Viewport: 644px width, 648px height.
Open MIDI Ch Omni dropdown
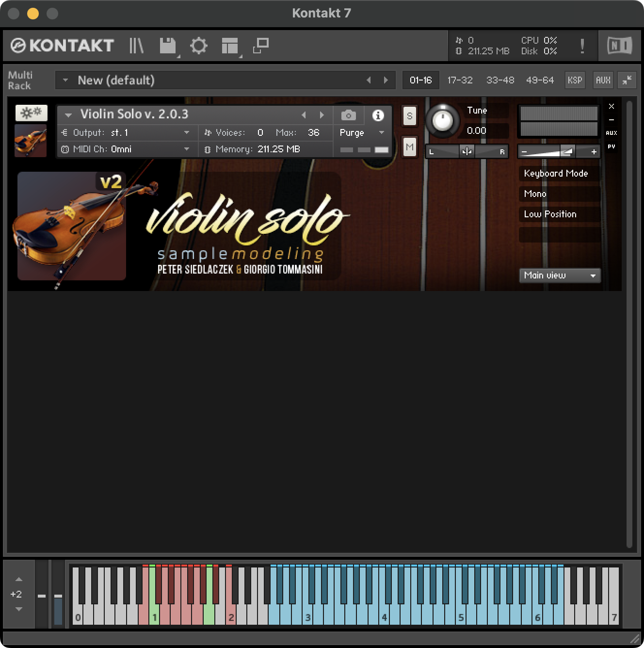coord(128,149)
